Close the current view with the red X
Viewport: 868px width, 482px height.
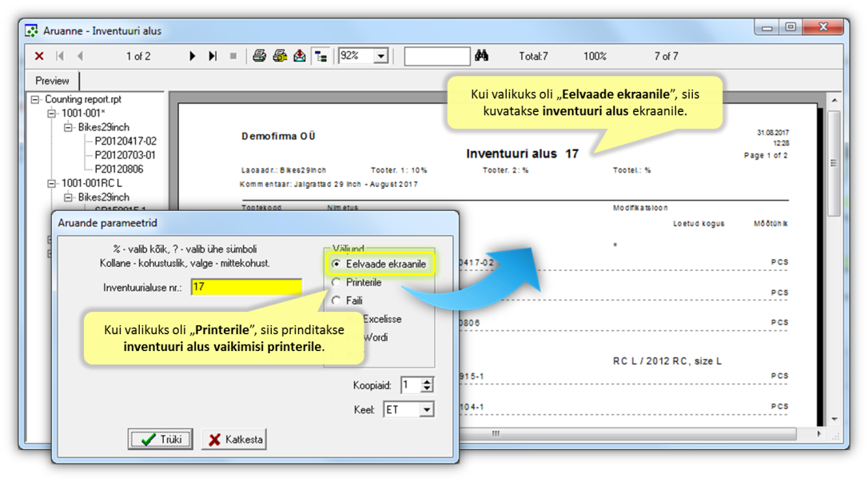click(38, 56)
